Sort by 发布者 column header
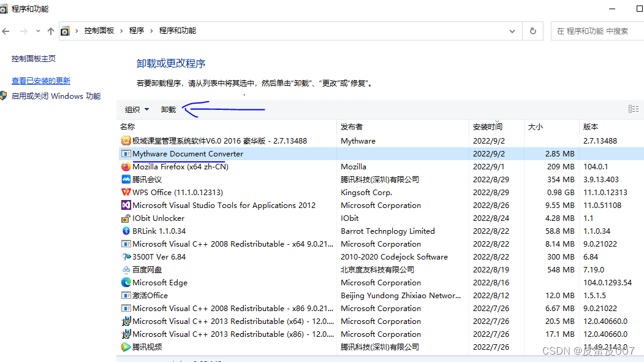 [352, 126]
